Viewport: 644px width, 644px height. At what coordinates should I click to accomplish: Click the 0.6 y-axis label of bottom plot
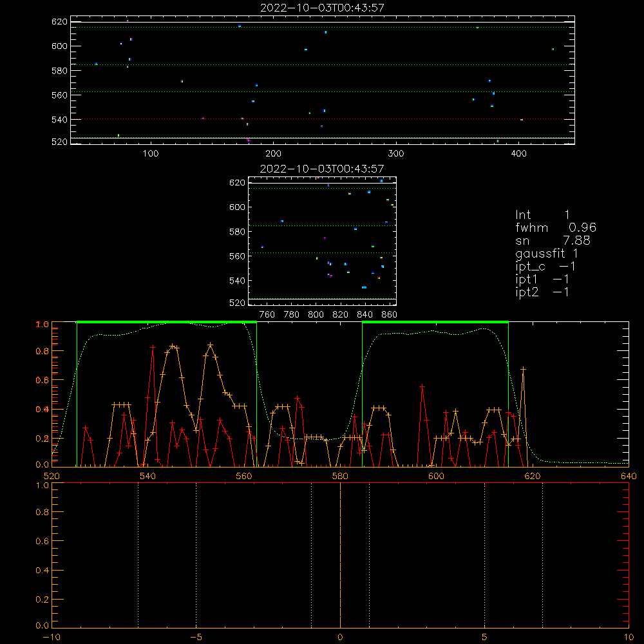pos(42,542)
